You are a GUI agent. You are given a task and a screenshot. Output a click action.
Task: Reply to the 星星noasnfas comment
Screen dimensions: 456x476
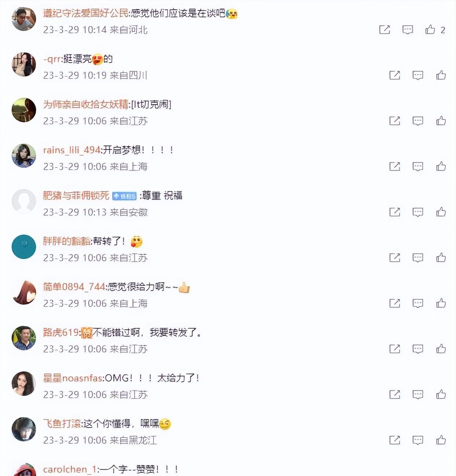pos(418,394)
